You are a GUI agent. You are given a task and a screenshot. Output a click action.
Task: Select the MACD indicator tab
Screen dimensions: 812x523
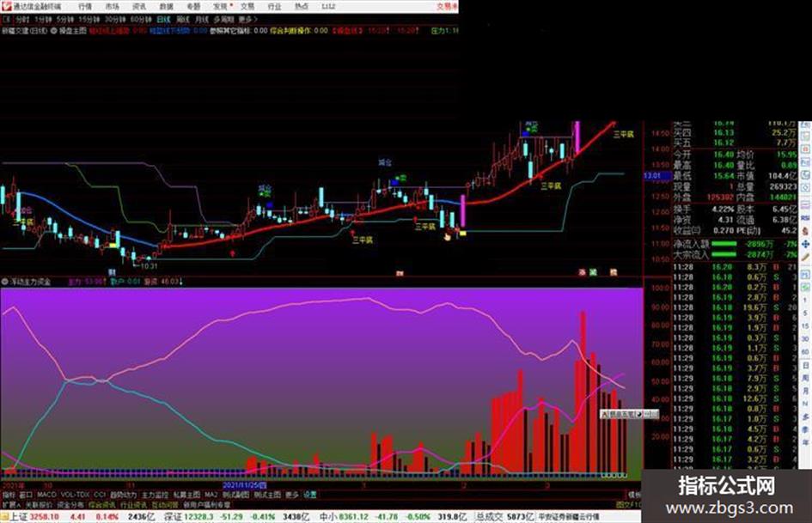pyautogui.click(x=46, y=495)
